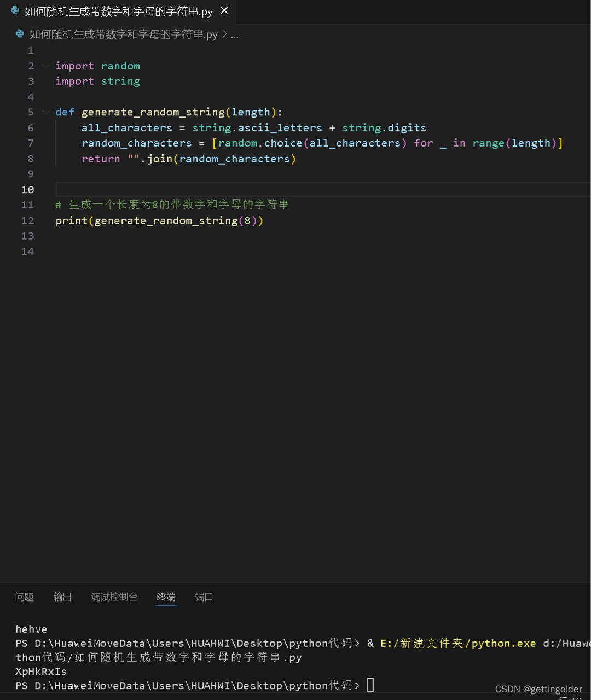Open the 问题 panel tab
This screenshot has width=591, height=700.
(25, 597)
